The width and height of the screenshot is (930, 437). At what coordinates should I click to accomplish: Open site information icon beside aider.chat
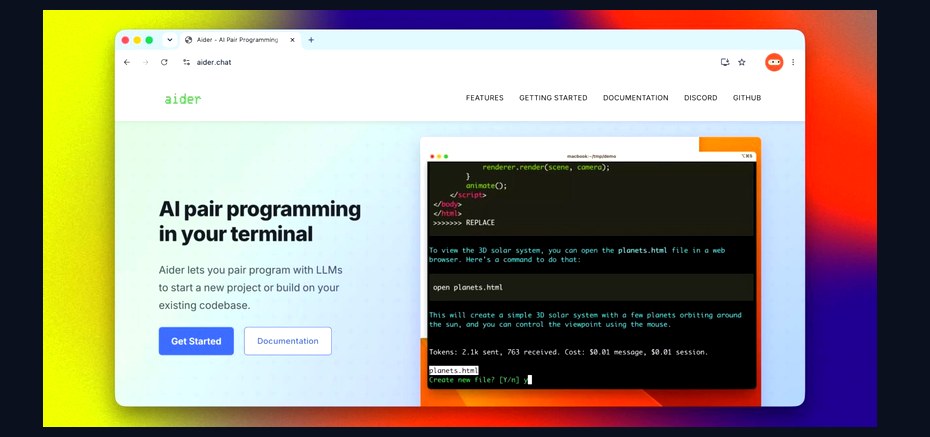[187, 62]
